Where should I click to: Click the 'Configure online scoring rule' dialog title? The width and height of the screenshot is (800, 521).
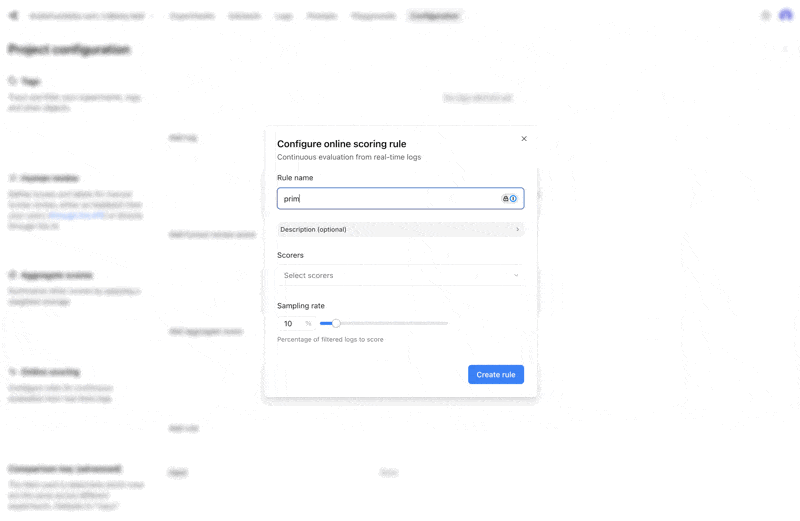[341, 144]
